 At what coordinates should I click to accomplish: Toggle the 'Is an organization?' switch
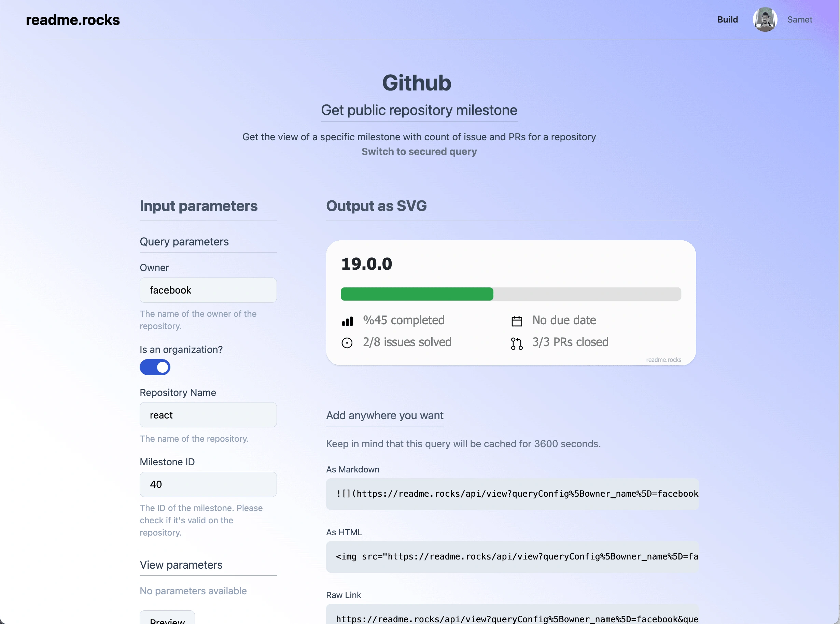[155, 367]
